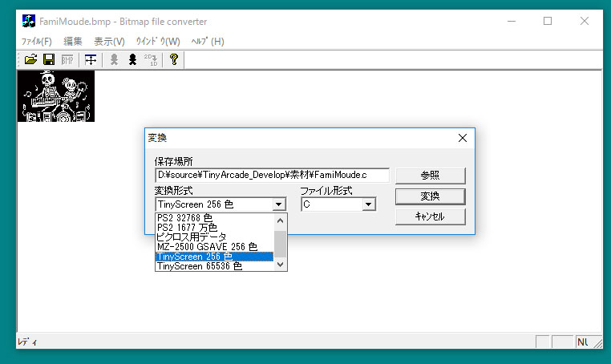Click the gray figure toolbar icon
Viewport: 611px width, 364px height.
pyautogui.click(x=115, y=59)
